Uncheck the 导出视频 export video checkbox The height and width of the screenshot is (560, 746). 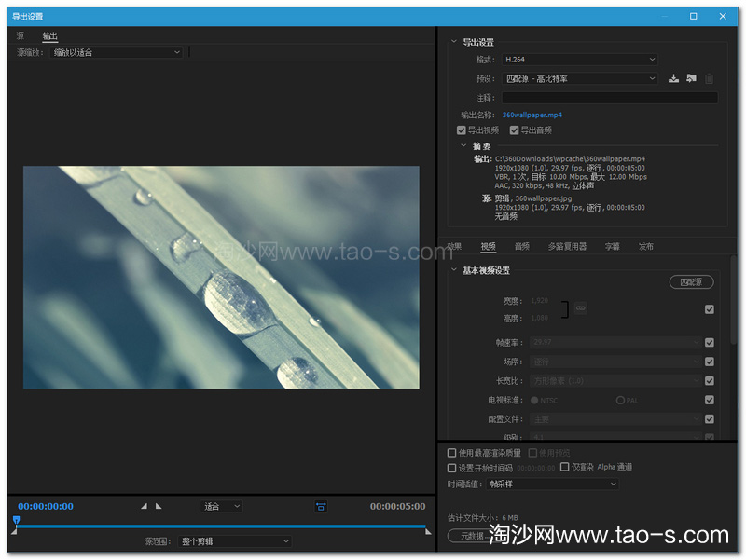(460, 130)
